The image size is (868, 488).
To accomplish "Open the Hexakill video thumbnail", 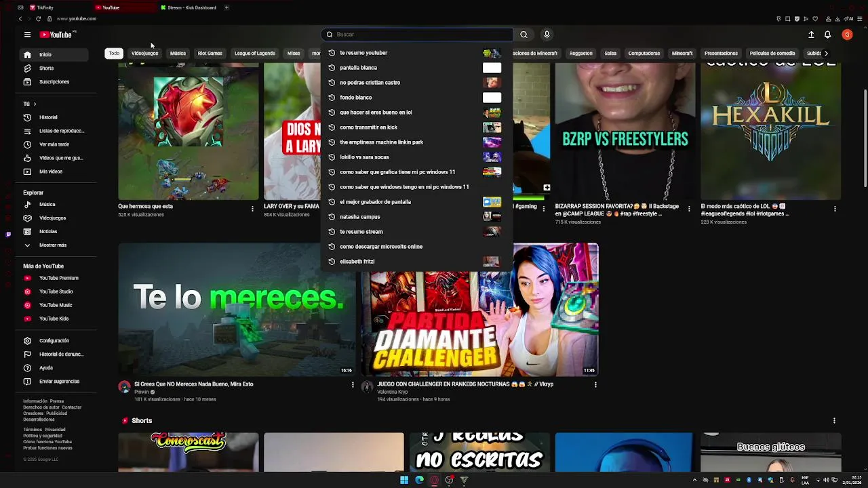I will point(770,132).
